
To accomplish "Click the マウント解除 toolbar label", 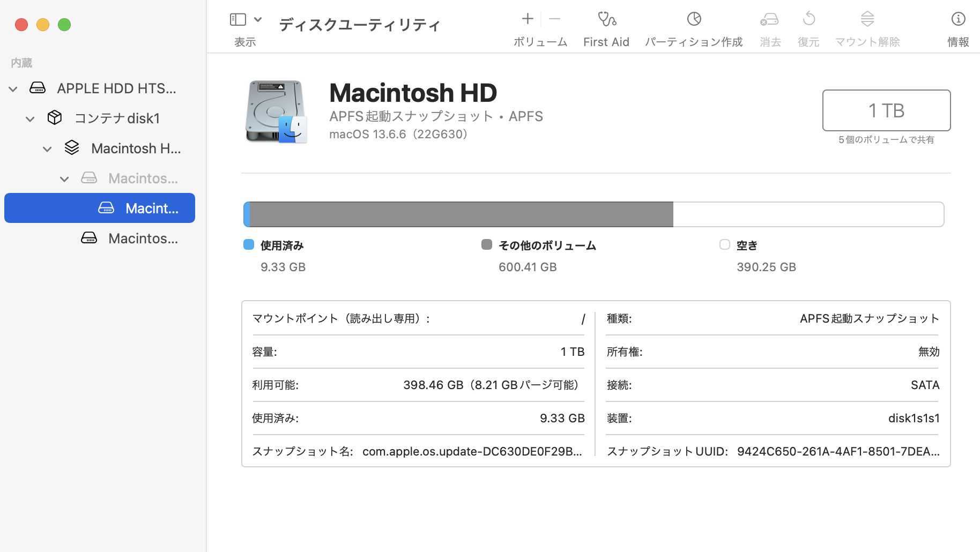I will [867, 42].
